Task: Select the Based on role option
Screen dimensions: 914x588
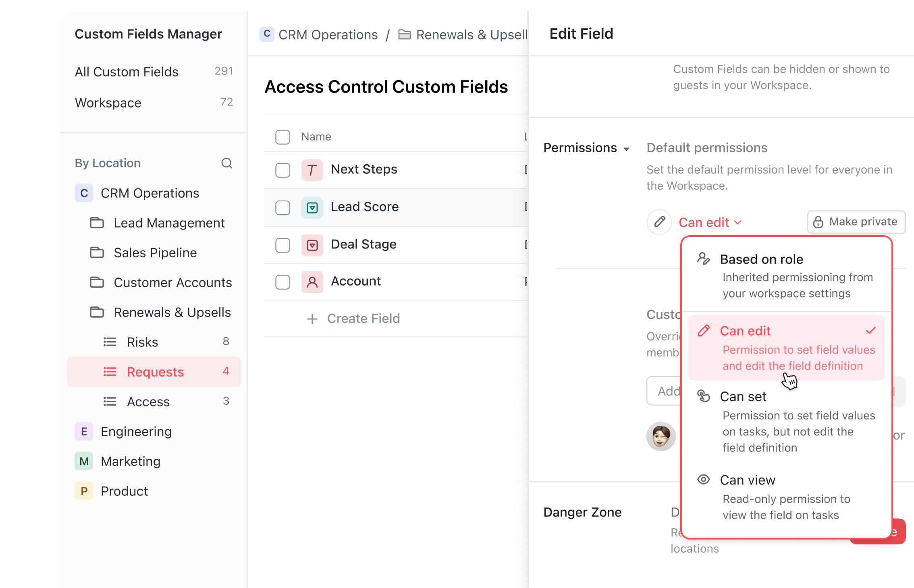Action: pyautogui.click(x=785, y=275)
